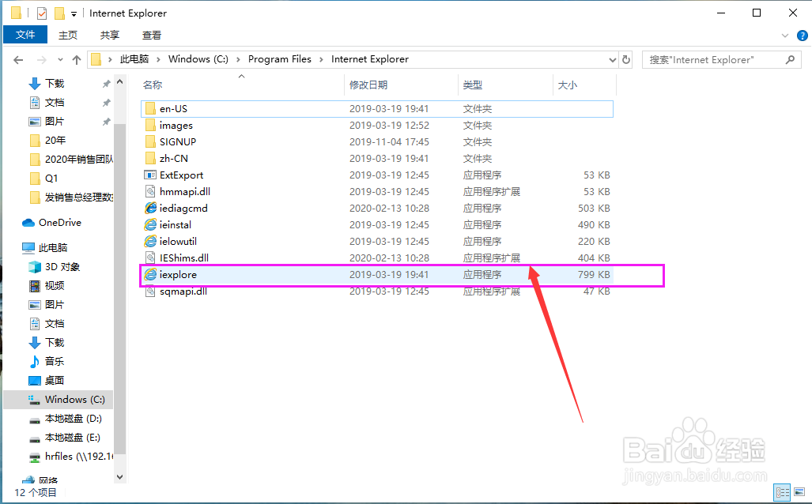Viewport: 812px width, 504px height.
Task: Select the IEShims.dll file
Action: 377,258
